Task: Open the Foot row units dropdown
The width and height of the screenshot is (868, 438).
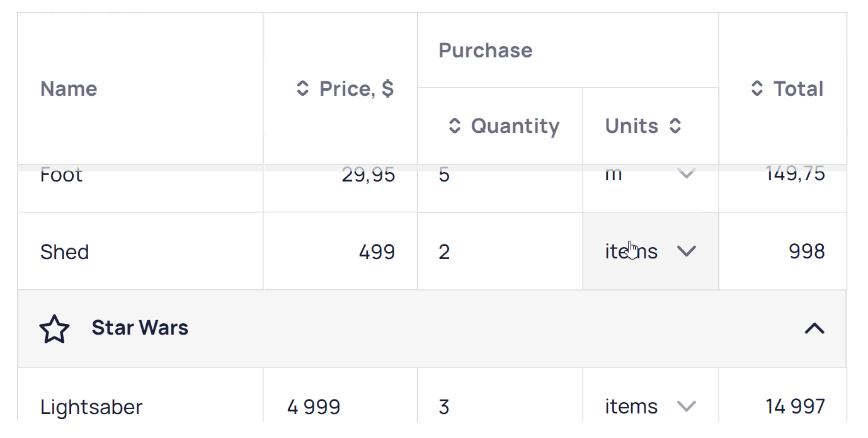Action: [x=686, y=175]
